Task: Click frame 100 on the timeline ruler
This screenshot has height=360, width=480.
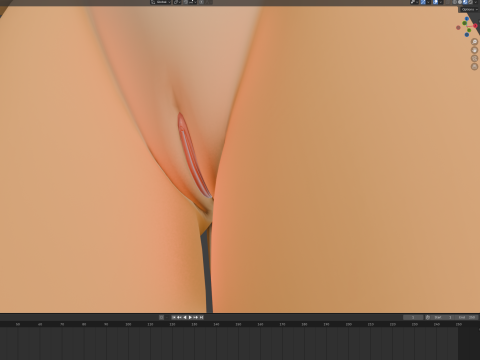Action: coord(128,324)
